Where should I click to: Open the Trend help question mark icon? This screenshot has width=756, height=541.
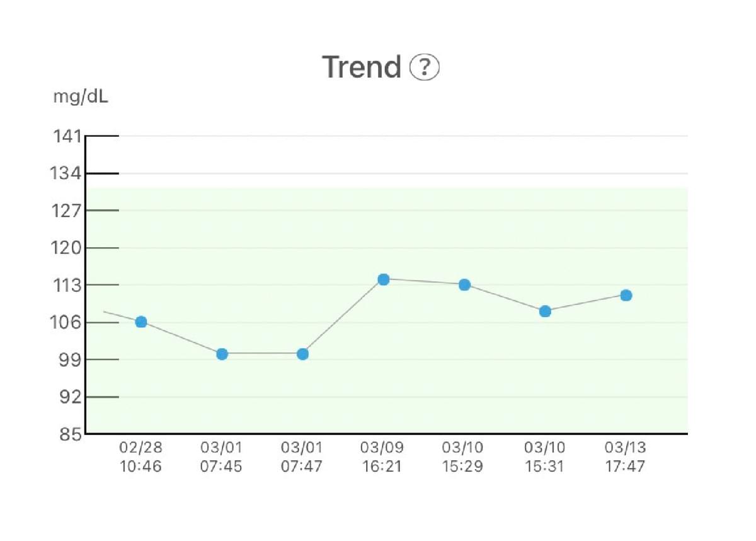coord(424,67)
